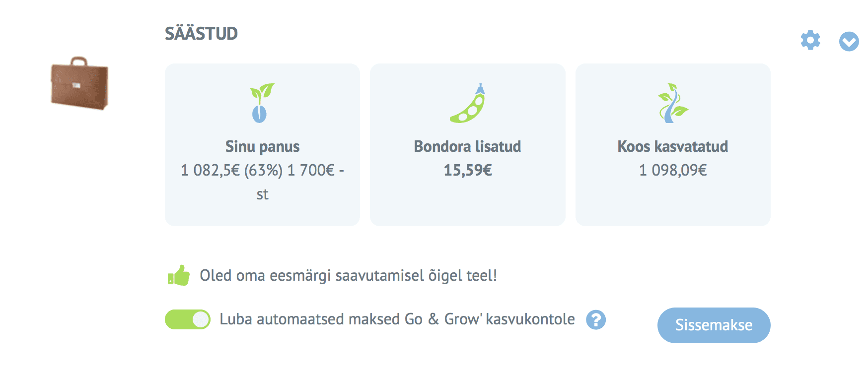This screenshot has height=372, width=868.
Task: Click the sprouting seed icon
Action: tap(262, 103)
